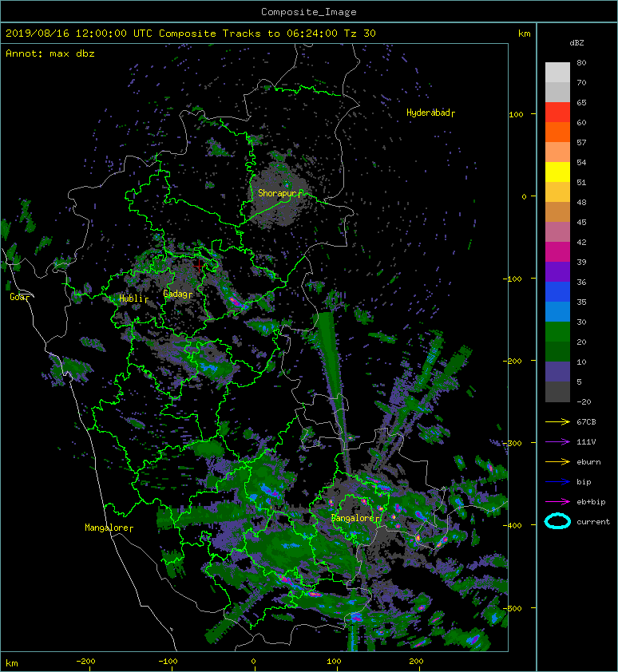Viewport: 618px width, 672px height.
Task: Click the -200 x-axis tick label
Action: [85, 662]
